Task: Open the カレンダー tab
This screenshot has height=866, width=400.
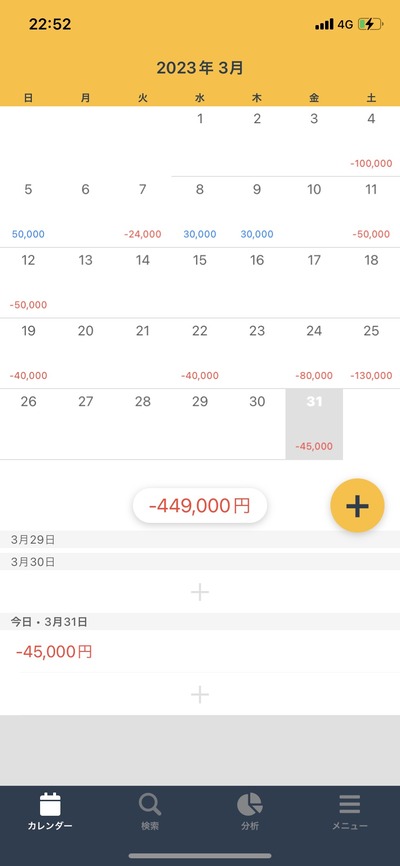Action: click(50, 811)
